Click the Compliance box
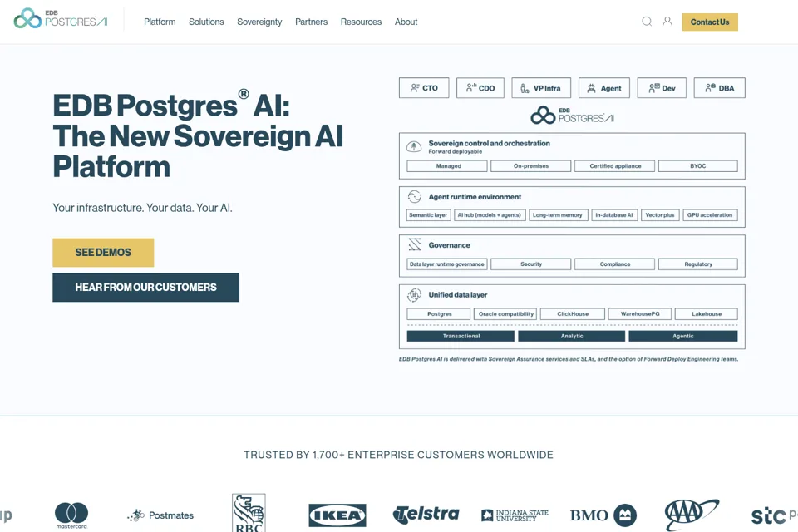 pos(615,264)
